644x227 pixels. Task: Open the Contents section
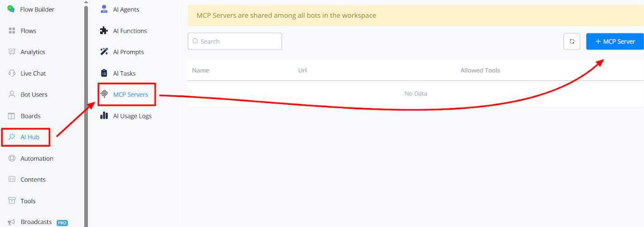33,180
